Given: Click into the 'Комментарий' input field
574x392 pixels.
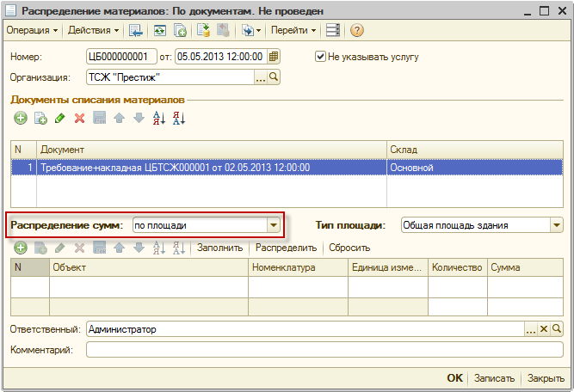Looking at the screenshot, I should (x=323, y=350).
